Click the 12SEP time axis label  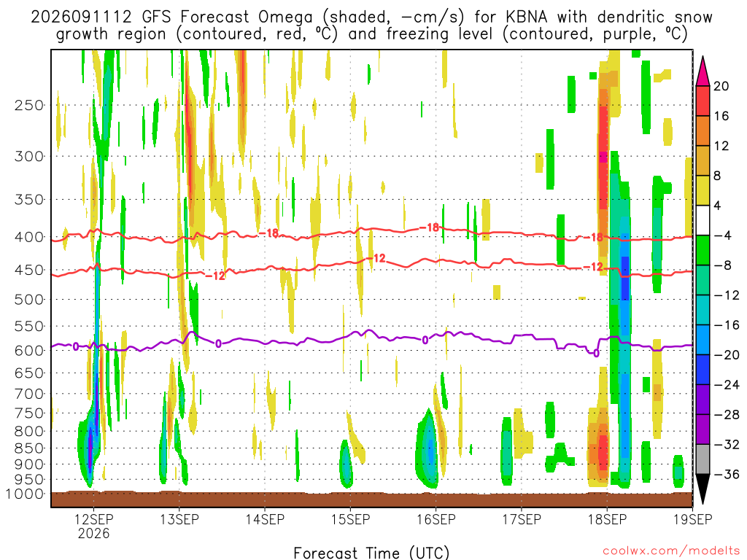pyautogui.click(x=93, y=519)
